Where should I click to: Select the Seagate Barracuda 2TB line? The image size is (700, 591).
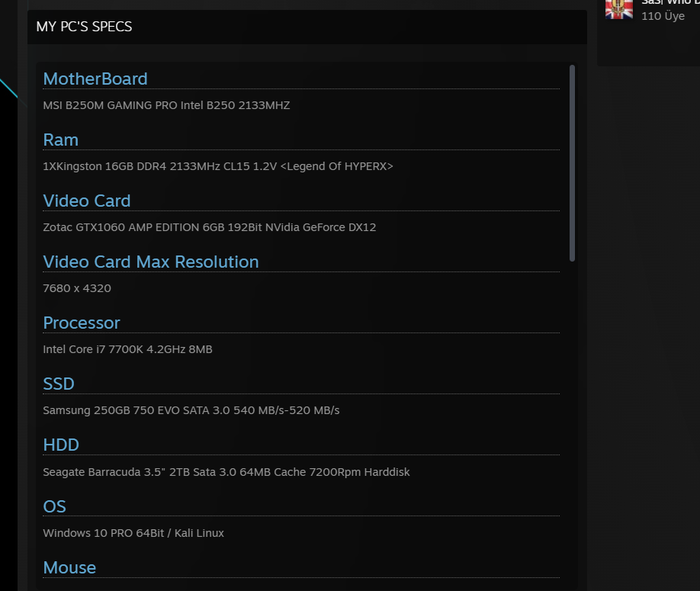pyautogui.click(x=226, y=472)
